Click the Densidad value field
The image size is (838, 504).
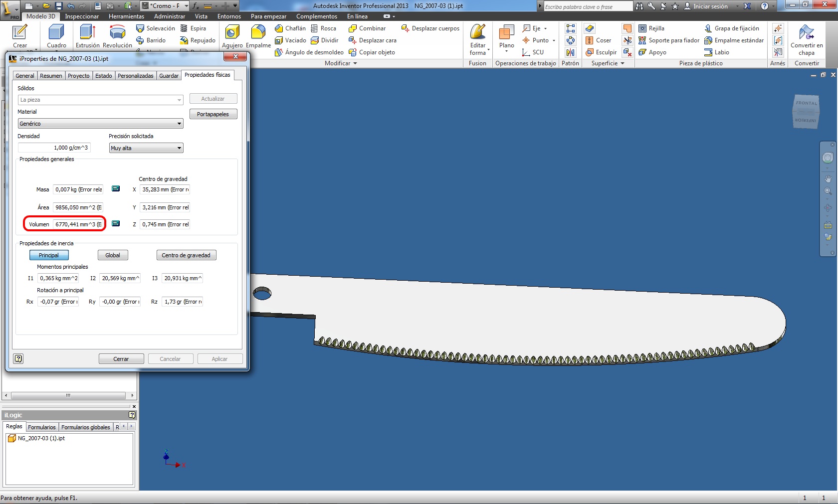[54, 148]
